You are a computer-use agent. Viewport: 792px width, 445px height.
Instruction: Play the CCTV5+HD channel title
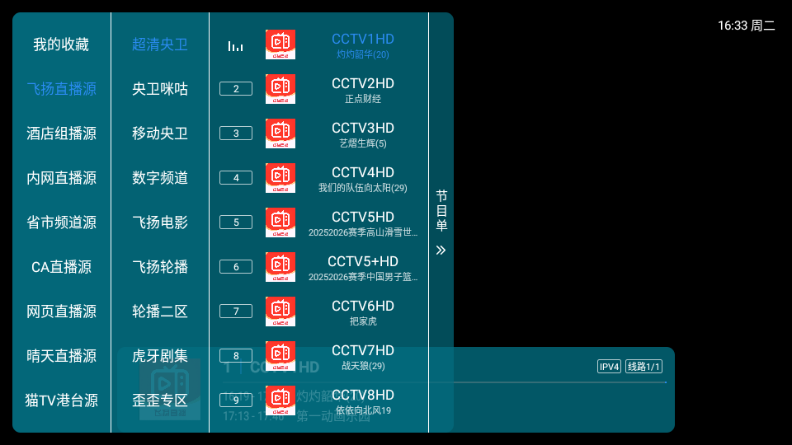(x=363, y=262)
